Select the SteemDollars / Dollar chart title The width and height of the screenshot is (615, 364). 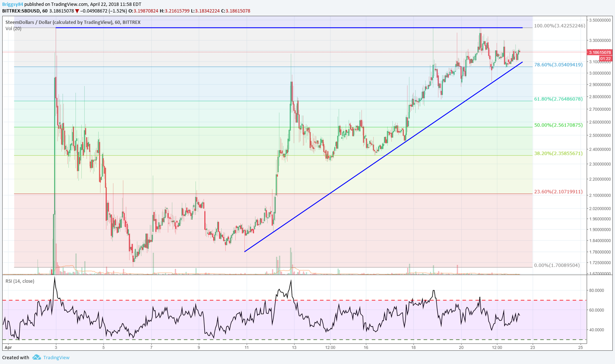tap(73, 22)
